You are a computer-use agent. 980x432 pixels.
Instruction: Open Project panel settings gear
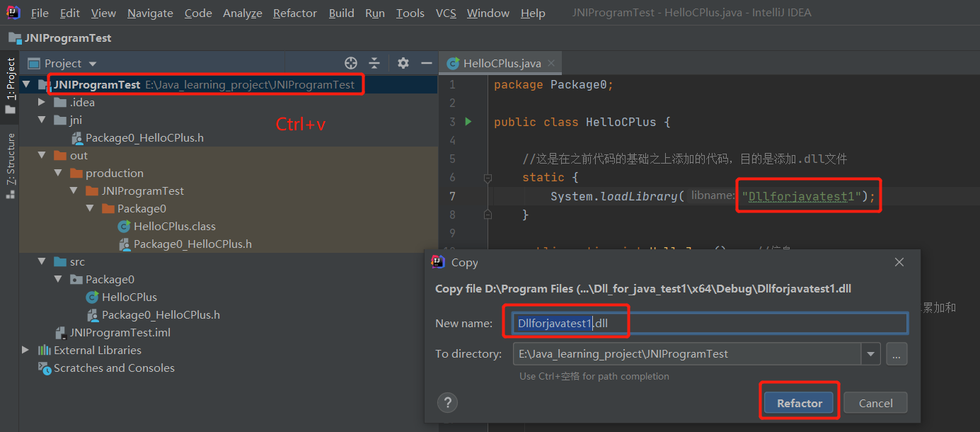(x=403, y=63)
